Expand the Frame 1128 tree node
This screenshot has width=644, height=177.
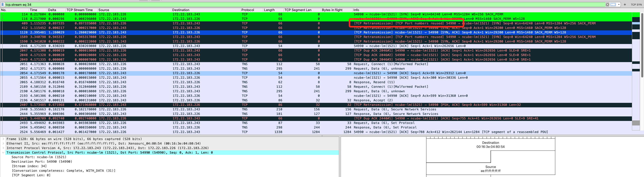tap(3, 139)
